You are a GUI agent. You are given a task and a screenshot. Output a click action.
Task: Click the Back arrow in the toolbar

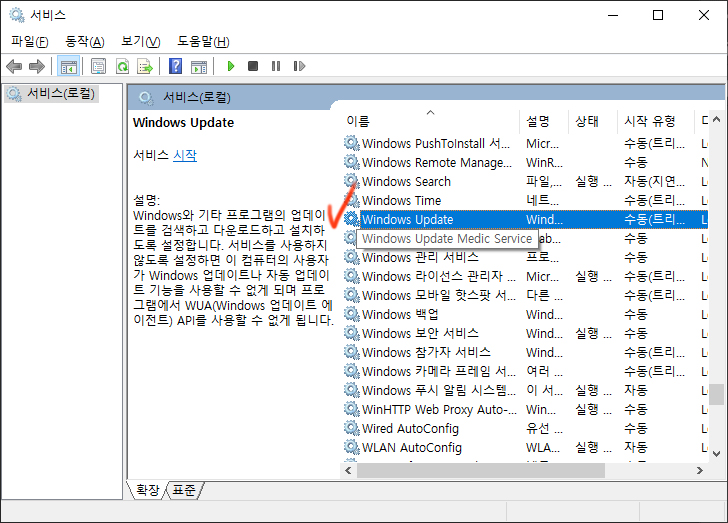coord(14,66)
